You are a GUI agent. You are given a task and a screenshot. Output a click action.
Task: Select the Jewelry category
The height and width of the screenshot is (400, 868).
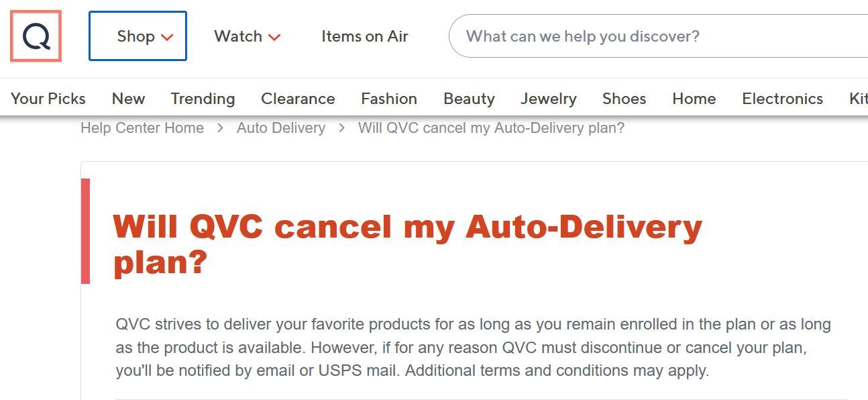(548, 98)
